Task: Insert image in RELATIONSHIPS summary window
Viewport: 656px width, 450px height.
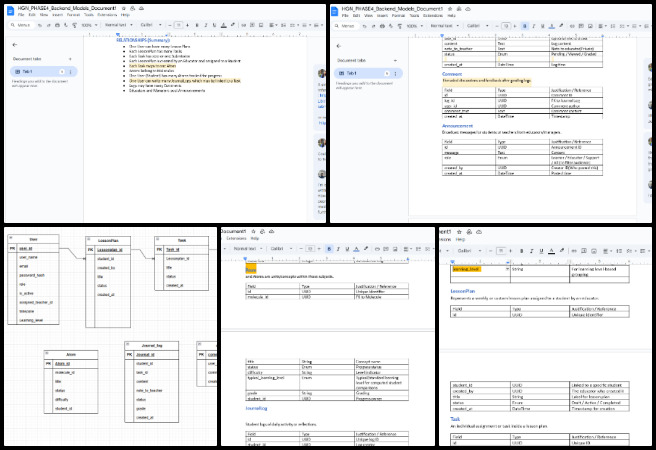Action: coord(261,25)
